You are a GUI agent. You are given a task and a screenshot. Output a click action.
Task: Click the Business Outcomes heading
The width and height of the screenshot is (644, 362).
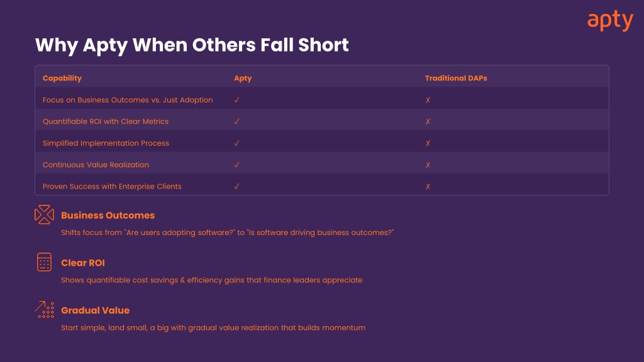[108, 215]
